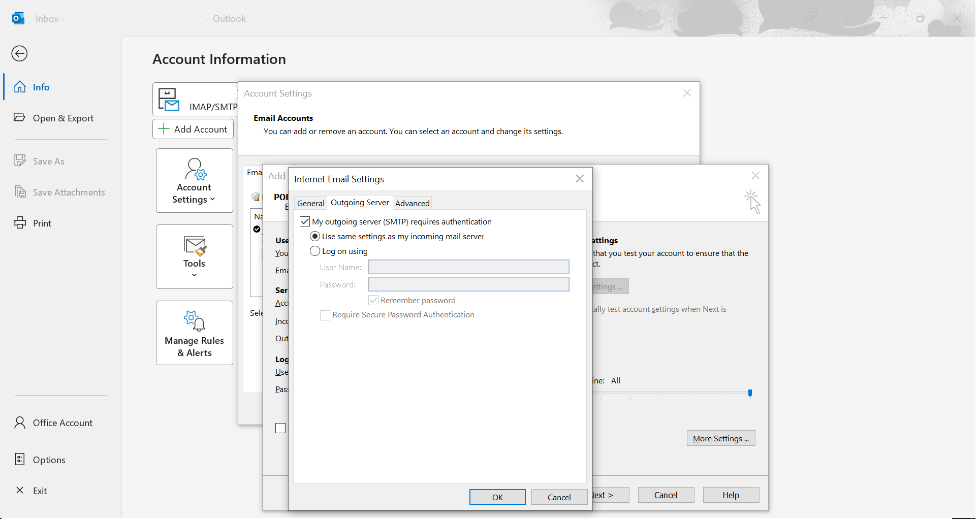The height and width of the screenshot is (519, 980).
Task: Toggle the checkbox in the Add Account wizard
Action: click(x=280, y=428)
